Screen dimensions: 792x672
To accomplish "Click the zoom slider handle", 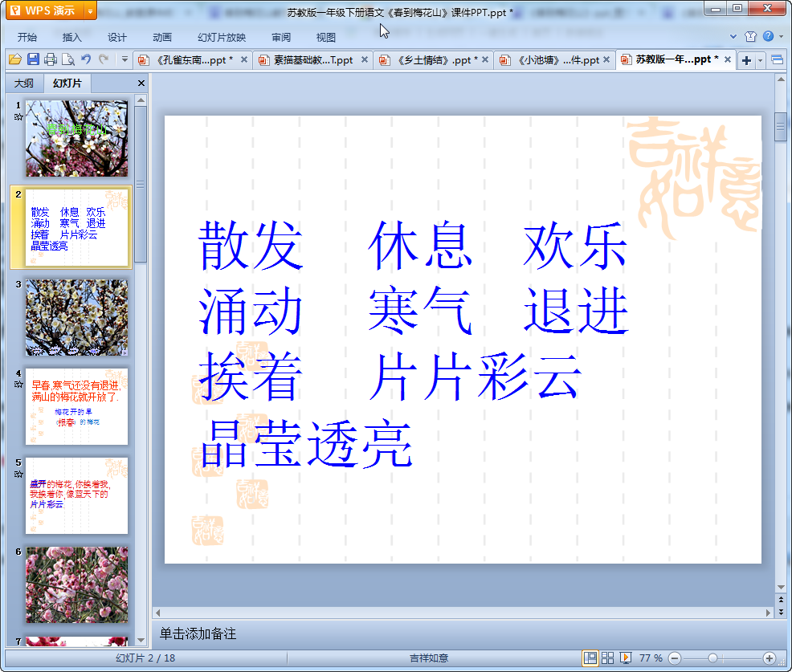I will click(x=712, y=658).
